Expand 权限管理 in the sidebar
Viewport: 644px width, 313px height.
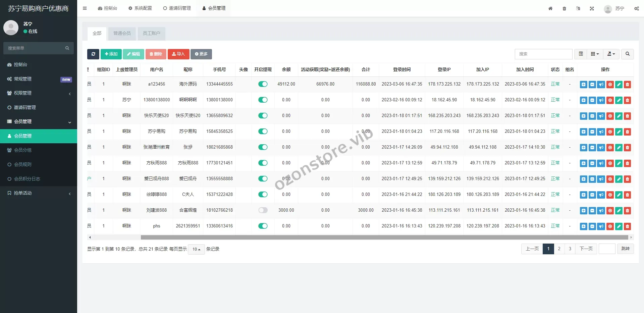coord(39,93)
